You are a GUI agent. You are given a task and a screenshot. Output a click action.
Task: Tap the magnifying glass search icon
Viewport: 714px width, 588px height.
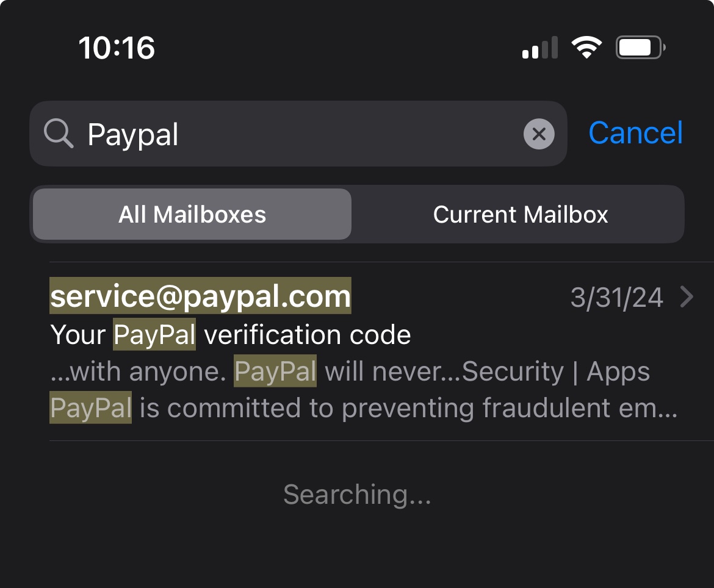point(59,134)
